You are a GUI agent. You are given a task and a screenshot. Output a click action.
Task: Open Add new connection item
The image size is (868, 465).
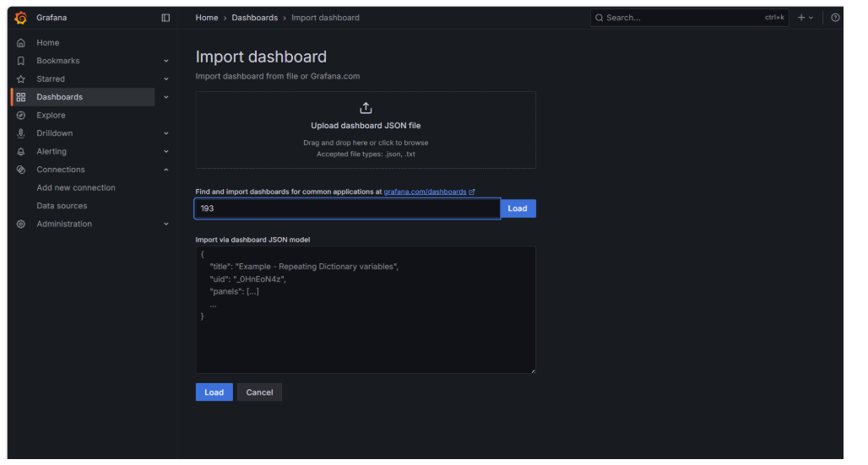(76, 187)
